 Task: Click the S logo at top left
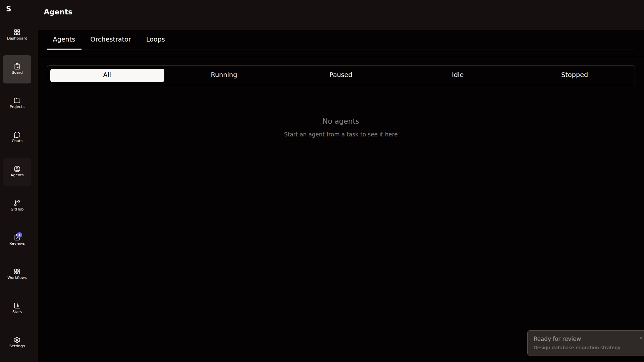click(9, 9)
